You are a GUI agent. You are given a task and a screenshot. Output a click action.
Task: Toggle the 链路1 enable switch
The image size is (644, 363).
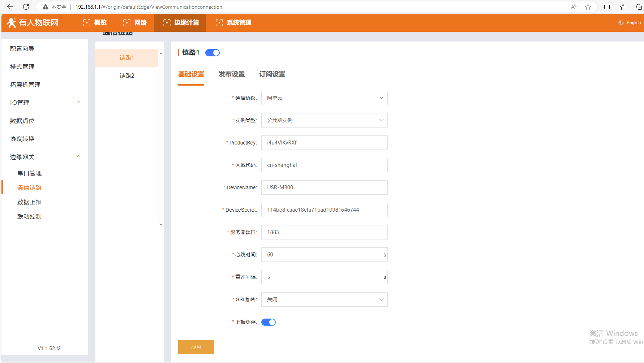coord(212,53)
